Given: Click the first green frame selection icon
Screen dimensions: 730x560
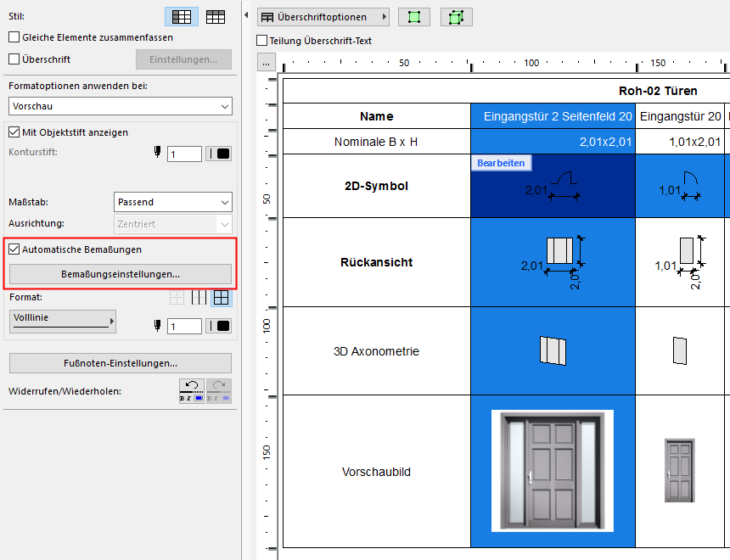Looking at the screenshot, I should click(x=414, y=17).
